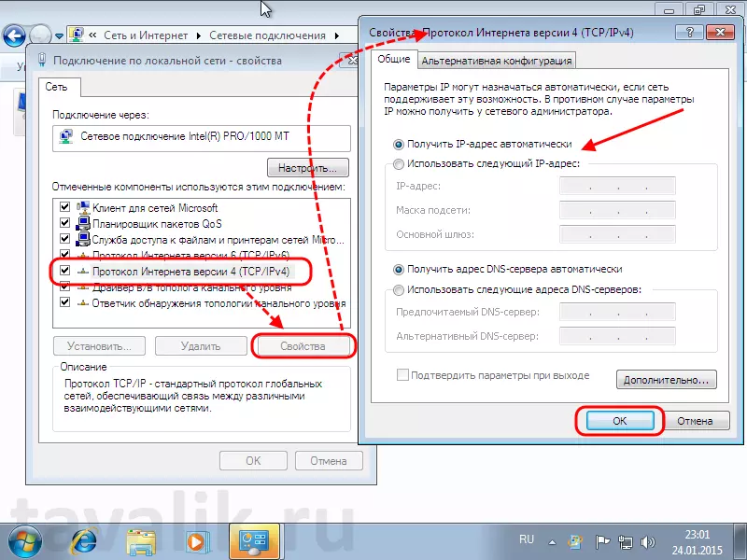The width and height of the screenshot is (747, 560).
Task: Open the Windows Start menu
Action: pyautogui.click(x=24, y=542)
